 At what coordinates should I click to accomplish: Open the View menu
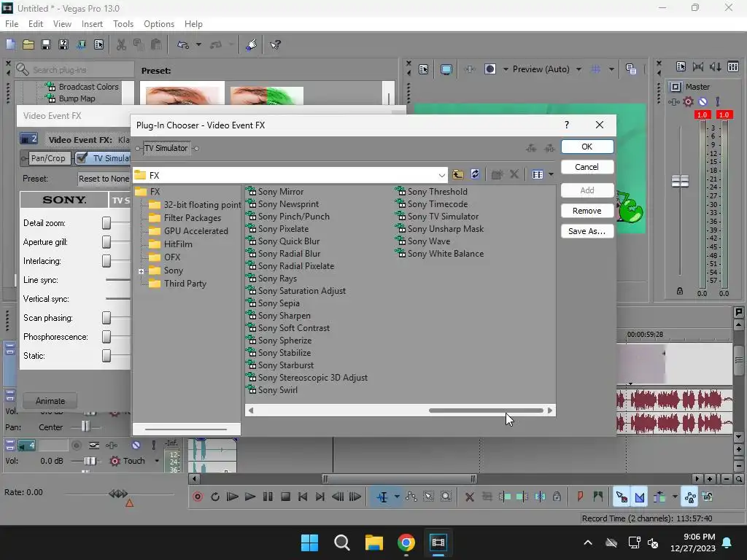pos(62,24)
